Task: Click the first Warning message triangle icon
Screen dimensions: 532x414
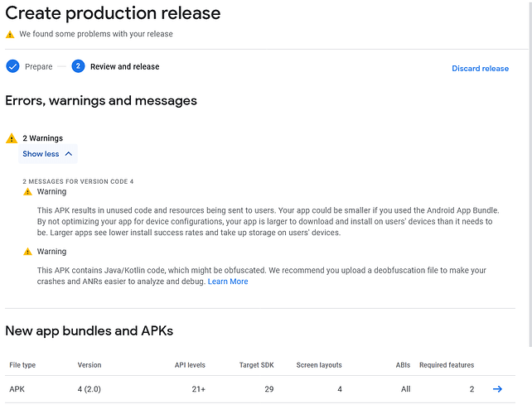Action: point(27,192)
